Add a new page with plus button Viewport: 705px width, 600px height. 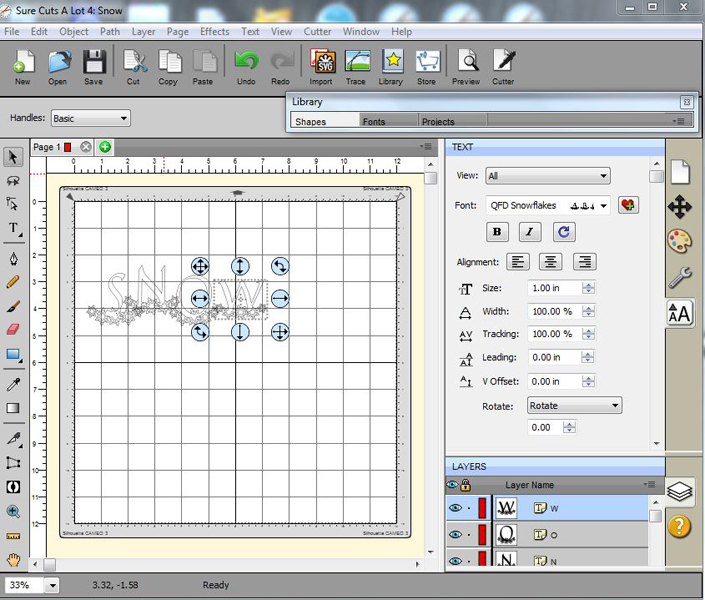[x=105, y=147]
